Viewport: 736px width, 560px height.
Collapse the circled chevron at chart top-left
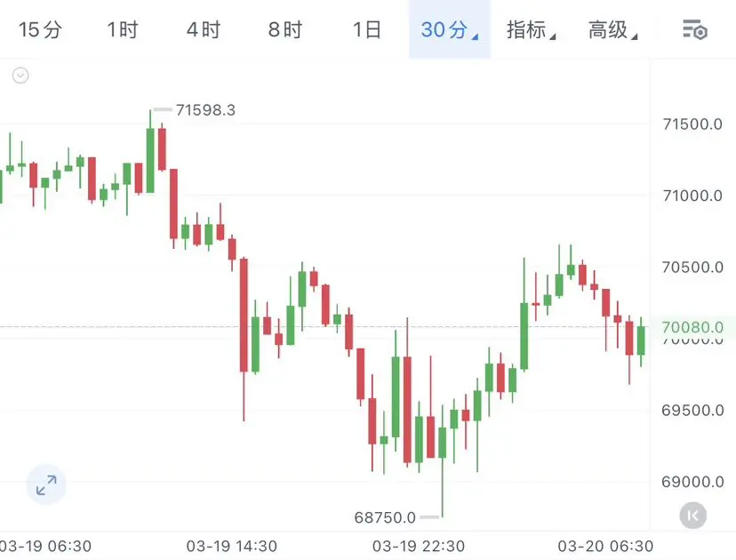[x=20, y=75]
